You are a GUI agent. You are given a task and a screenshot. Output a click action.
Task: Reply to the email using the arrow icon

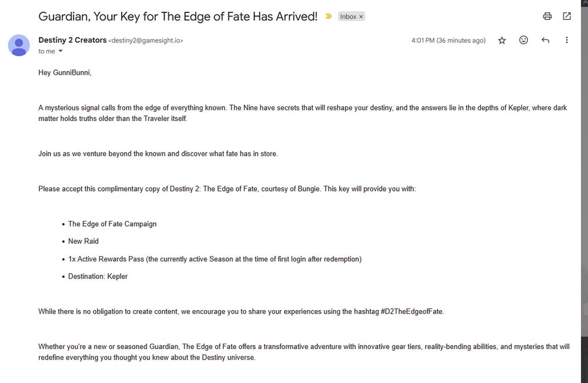[x=545, y=40]
